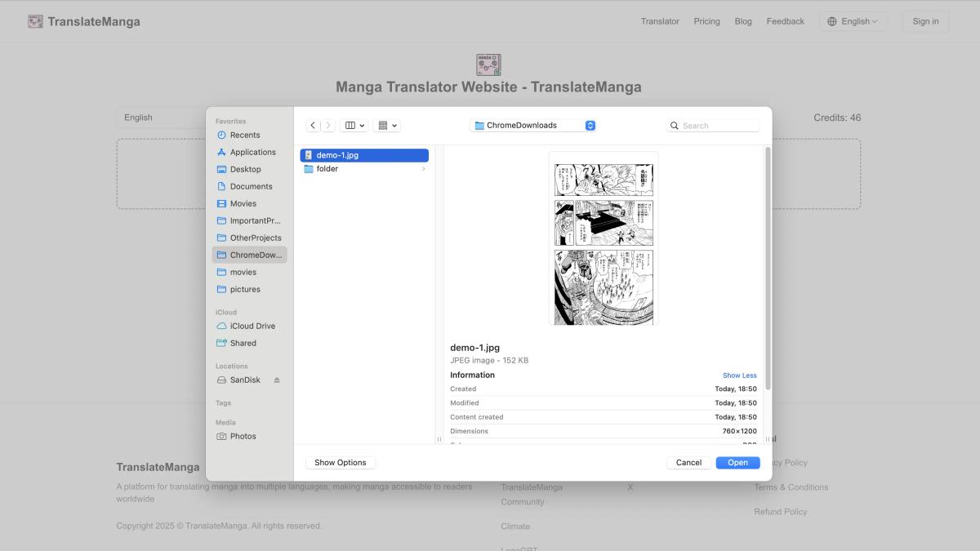The width and height of the screenshot is (980, 551).
Task: Open the column view selector
Action: tap(354, 126)
